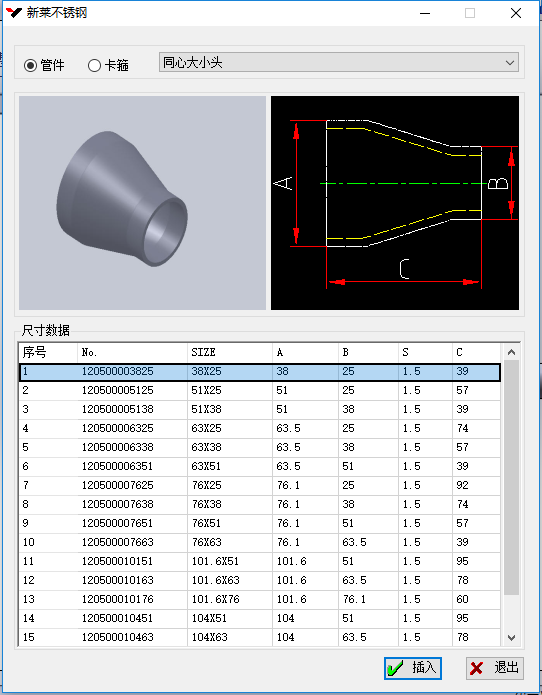Select the 104X63 table row
Viewport: 542px width, 695px height.
[x=260, y=637]
